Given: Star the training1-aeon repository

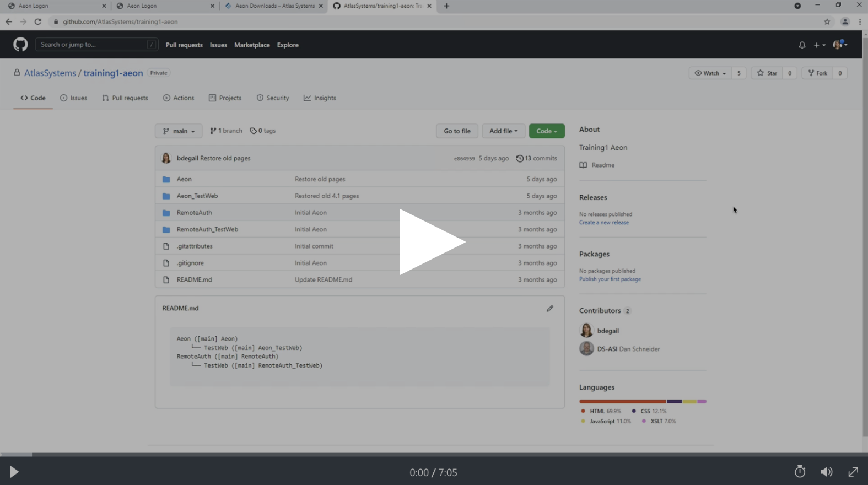Looking at the screenshot, I should pyautogui.click(x=767, y=73).
